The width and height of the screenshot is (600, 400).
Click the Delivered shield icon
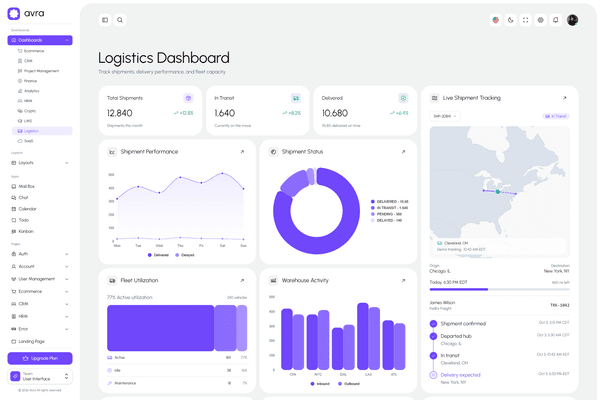pyautogui.click(x=403, y=98)
